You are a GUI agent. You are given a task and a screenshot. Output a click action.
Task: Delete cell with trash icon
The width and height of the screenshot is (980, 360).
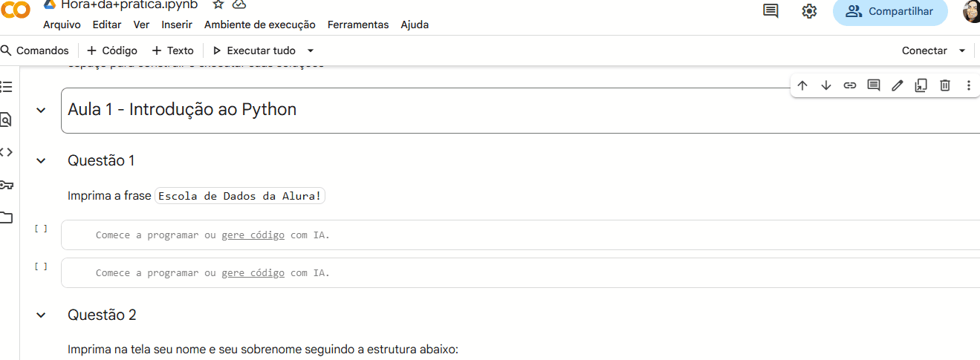[945, 85]
